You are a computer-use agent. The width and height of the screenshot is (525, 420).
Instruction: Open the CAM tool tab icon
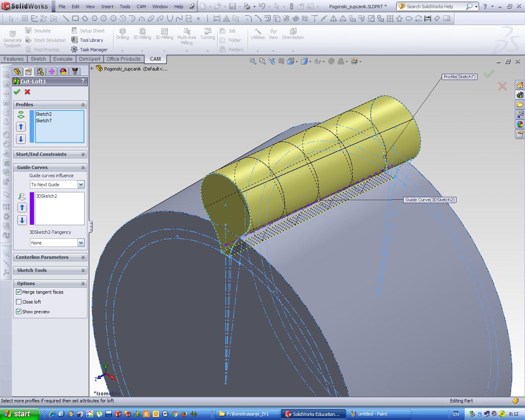(x=75, y=71)
